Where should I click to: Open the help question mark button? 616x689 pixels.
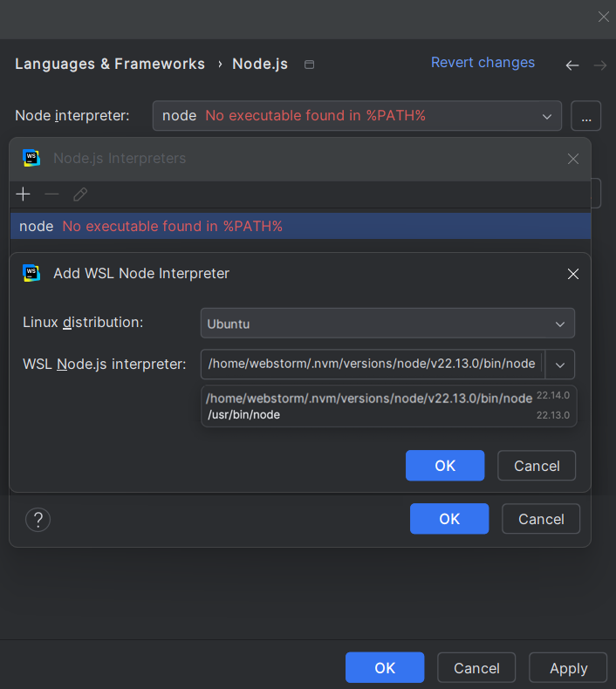coord(38,520)
